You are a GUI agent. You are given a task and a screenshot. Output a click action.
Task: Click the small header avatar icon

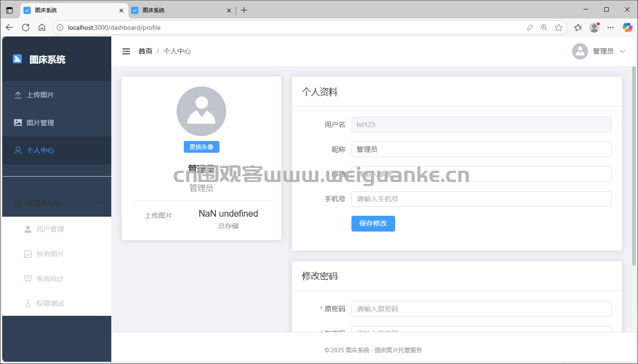pos(580,51)
